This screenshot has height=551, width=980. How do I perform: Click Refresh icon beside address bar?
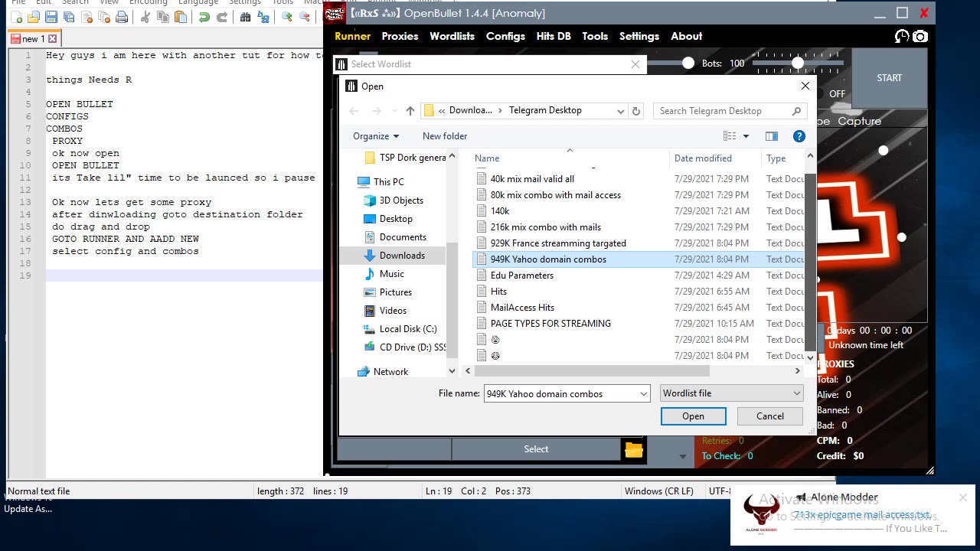click(x=635, y=111)
